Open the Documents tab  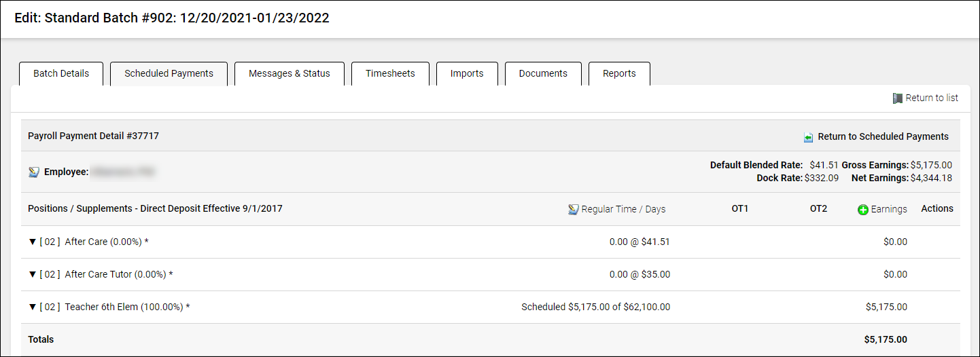543,74
